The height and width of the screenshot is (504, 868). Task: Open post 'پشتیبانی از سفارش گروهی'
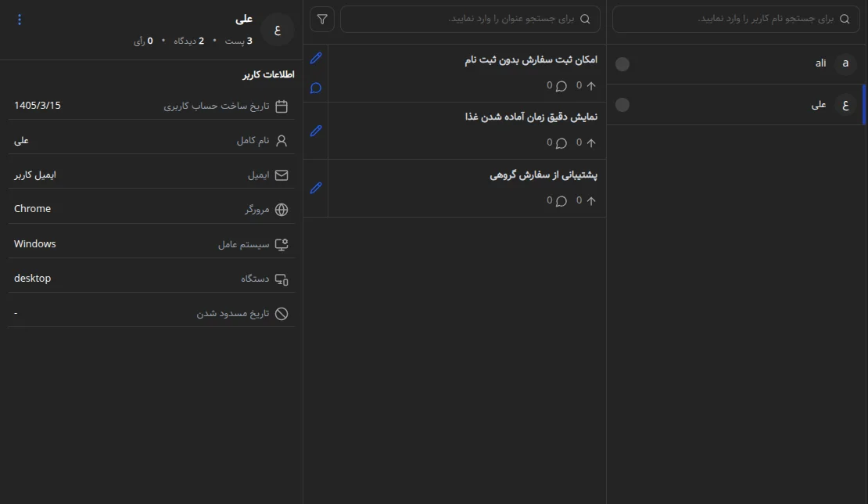coord(543,175)
